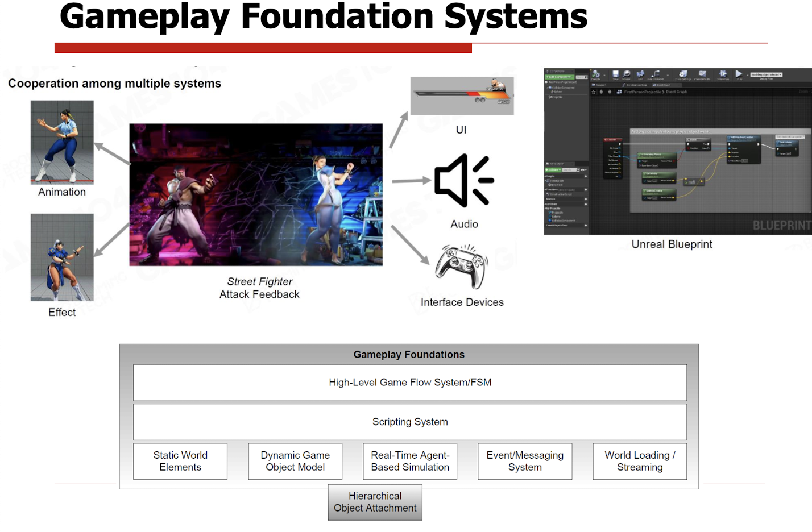This screenshot has height=532, width=812.
Task: Open the Play options arrow beside Play
Action: coord(747,75)
